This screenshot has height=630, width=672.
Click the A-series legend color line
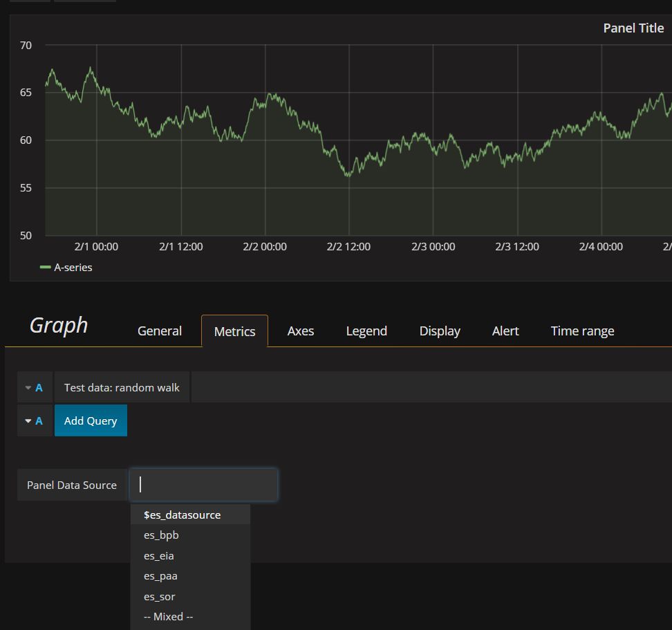coord(45,267)
